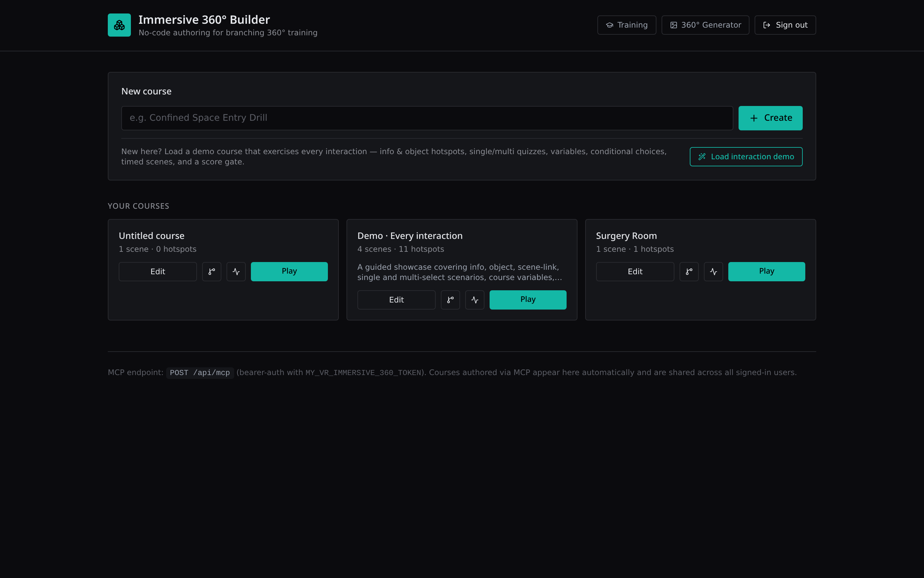Click the Demo course description text
The height and width of the screenshot is (578, 924).
point(459,272)
